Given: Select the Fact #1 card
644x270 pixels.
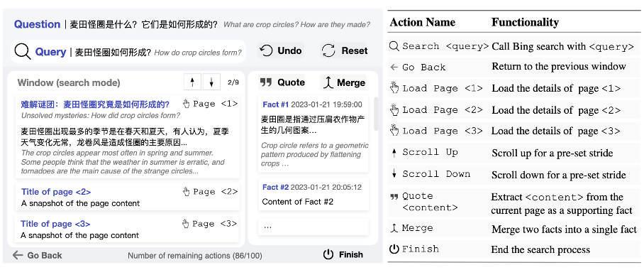Looking at the screenshot, I should click(313, 134).
